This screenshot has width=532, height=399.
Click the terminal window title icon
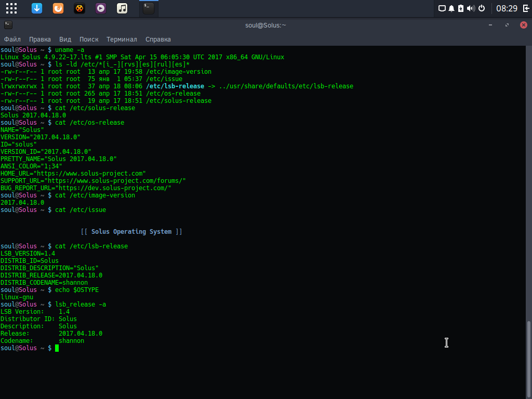tap(8, 25)
